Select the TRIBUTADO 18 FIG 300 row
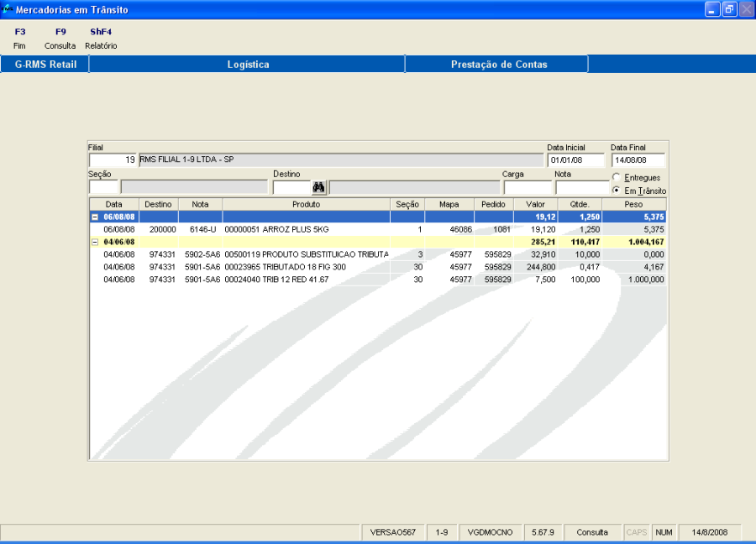The width and height of the screenshot is (756, 544). (378, 267)
